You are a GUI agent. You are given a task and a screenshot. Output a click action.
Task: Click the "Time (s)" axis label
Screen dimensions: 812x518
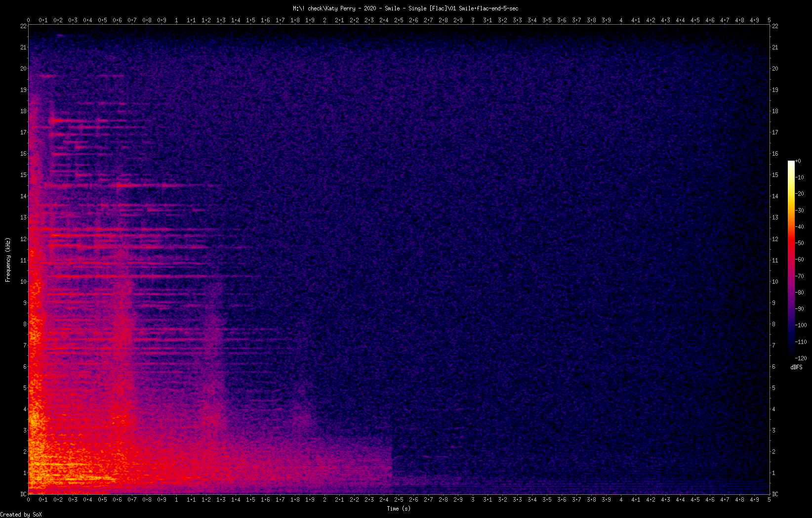click(x=399, y=509)
